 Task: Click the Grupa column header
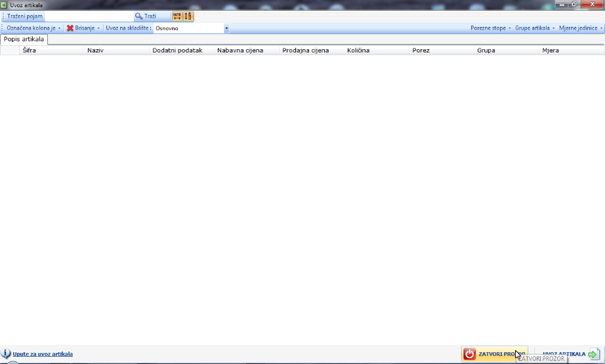coord(506,50)
